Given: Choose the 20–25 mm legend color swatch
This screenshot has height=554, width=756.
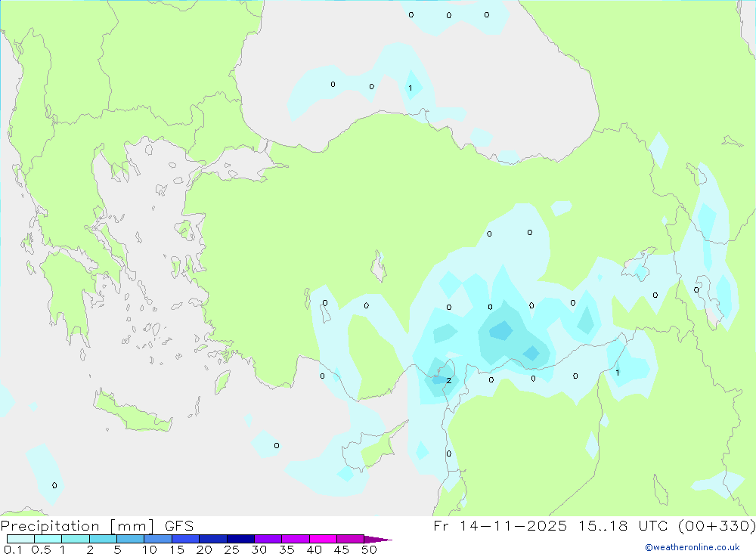Looking at the screenshot, I should click(x=213, y=539).
